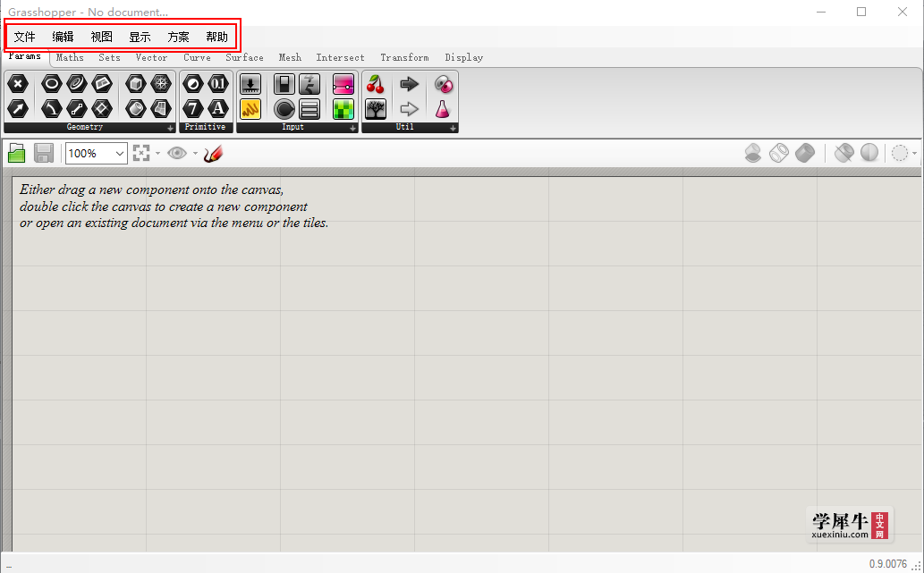Insert a Number Slider from Input

click(x=250, y=84)
